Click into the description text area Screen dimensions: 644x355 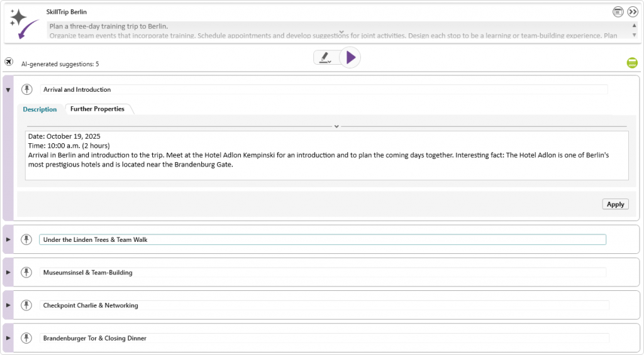327,156
